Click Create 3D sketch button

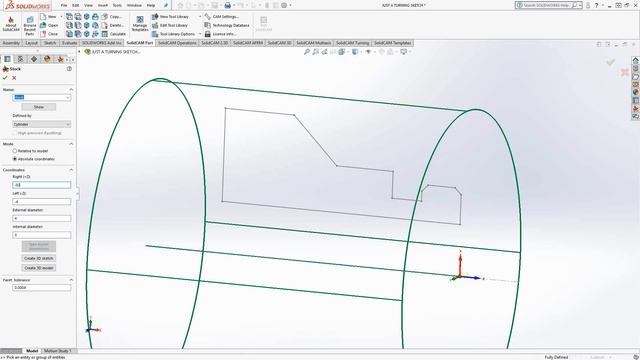point(39,258)
